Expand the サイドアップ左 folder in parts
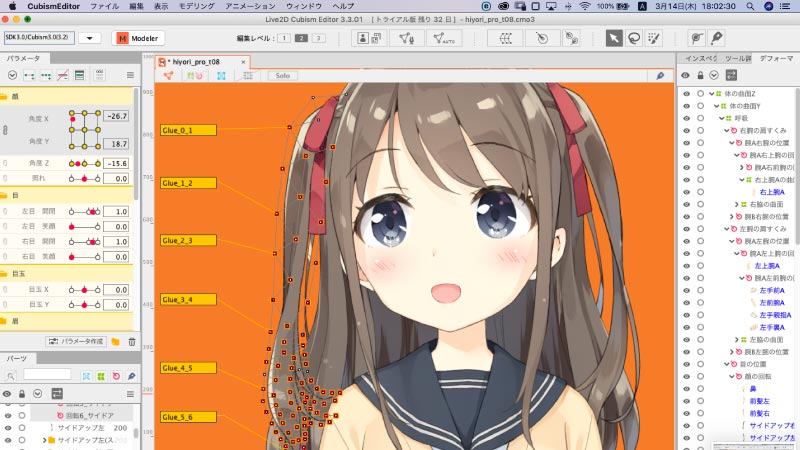 coord(44,440)
